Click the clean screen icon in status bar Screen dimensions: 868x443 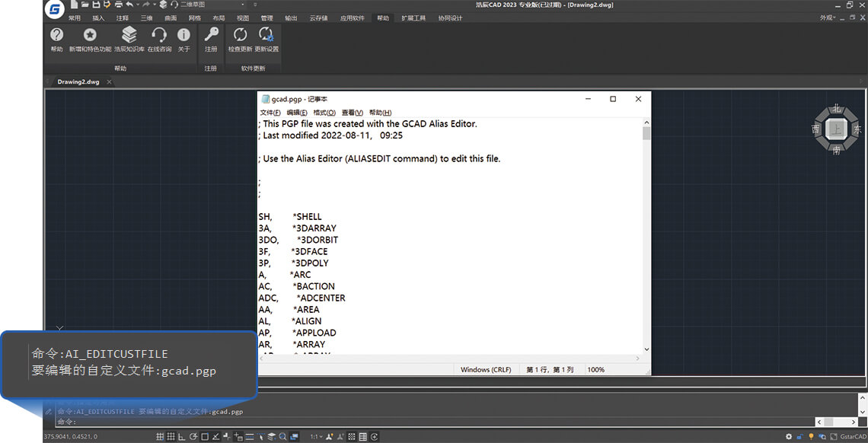pyautogui.click(x=833, y=436)
